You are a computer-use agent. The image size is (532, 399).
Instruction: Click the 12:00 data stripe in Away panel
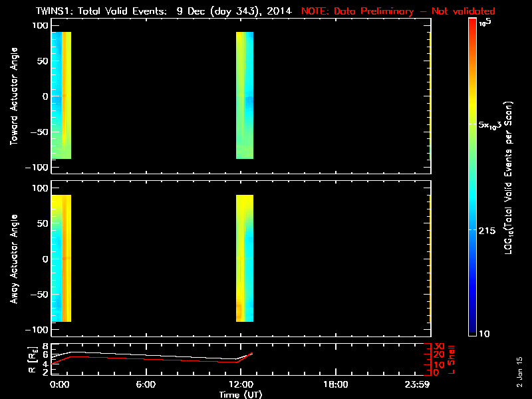click(245, 258)
